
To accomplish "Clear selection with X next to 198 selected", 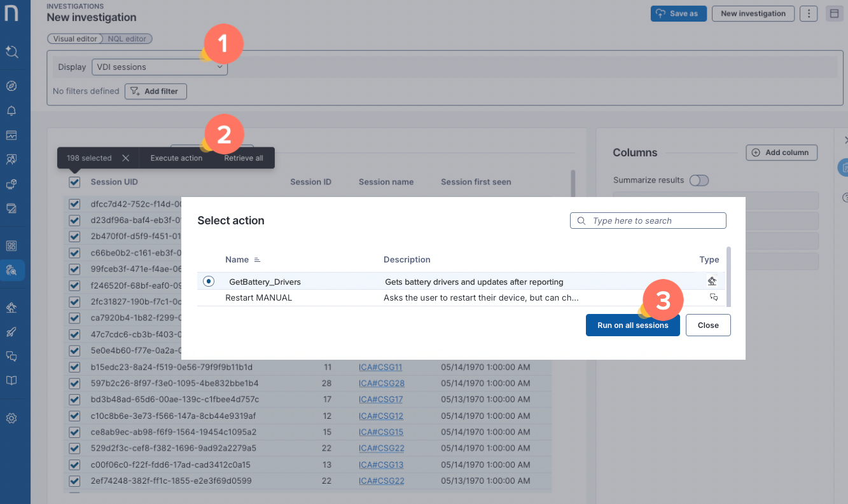I will click(125, 158).
